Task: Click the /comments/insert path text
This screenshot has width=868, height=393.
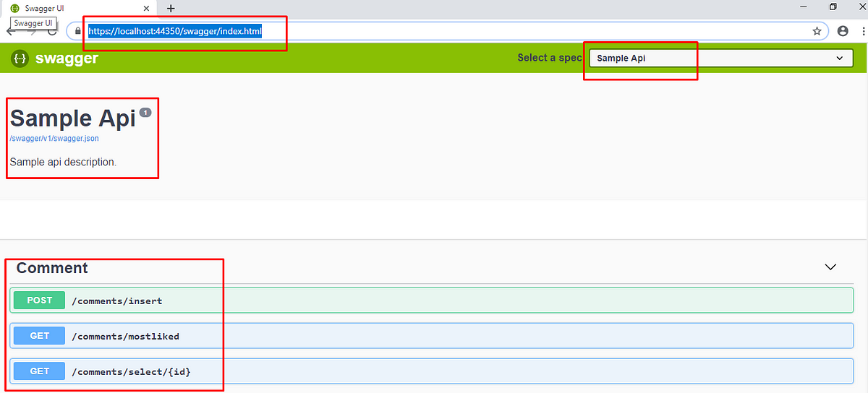Action: [117, 301]
